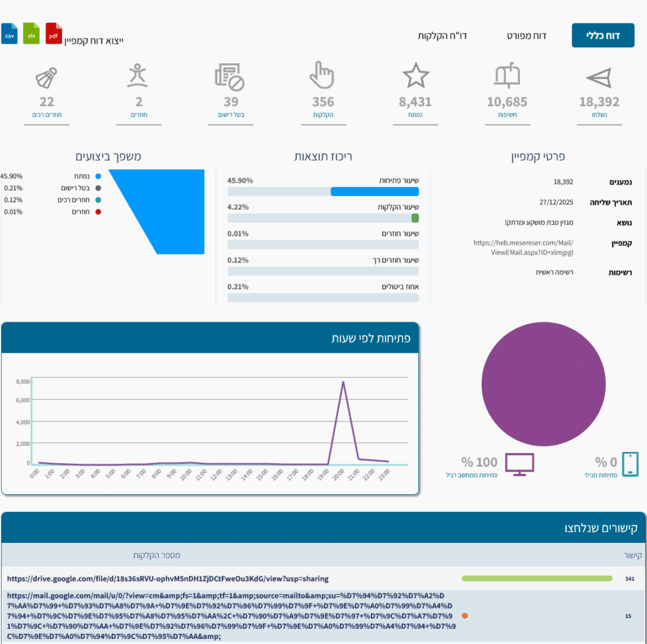Click the star opened icon
The width and height of the screenshot is (647, 644).
415,76
